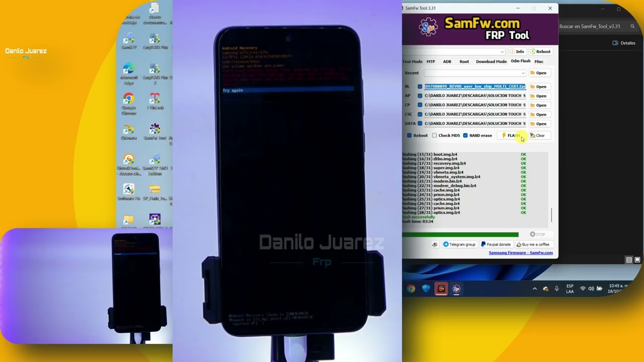
Task: Uncheck the CP file checkbox
Action: 420,105
